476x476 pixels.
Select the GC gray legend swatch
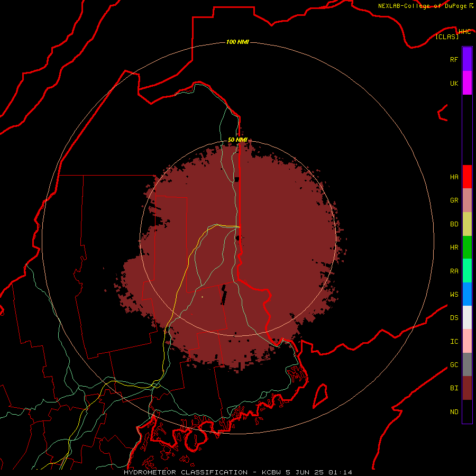(467, 364)
